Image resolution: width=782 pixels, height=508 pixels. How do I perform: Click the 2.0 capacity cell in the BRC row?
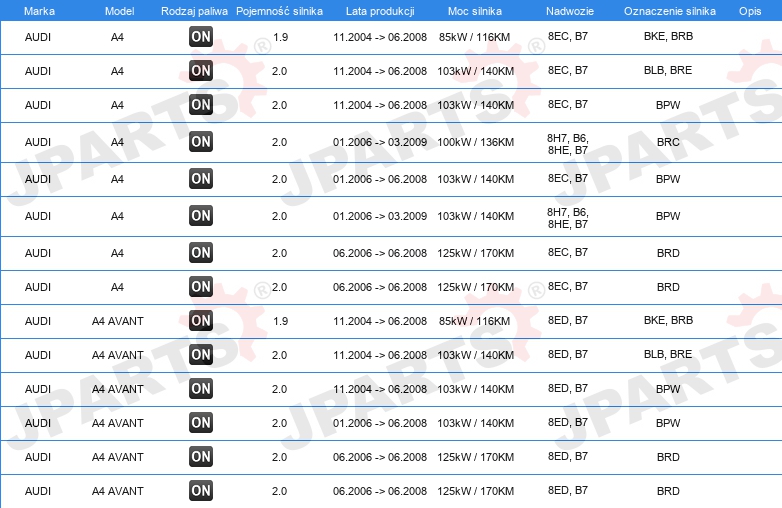coord(279,142)
